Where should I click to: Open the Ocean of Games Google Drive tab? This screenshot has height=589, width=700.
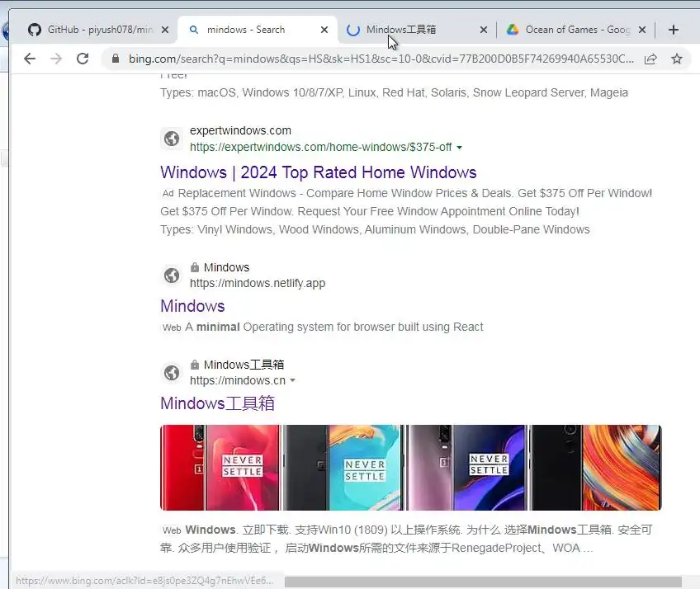[x=576, y=30]
